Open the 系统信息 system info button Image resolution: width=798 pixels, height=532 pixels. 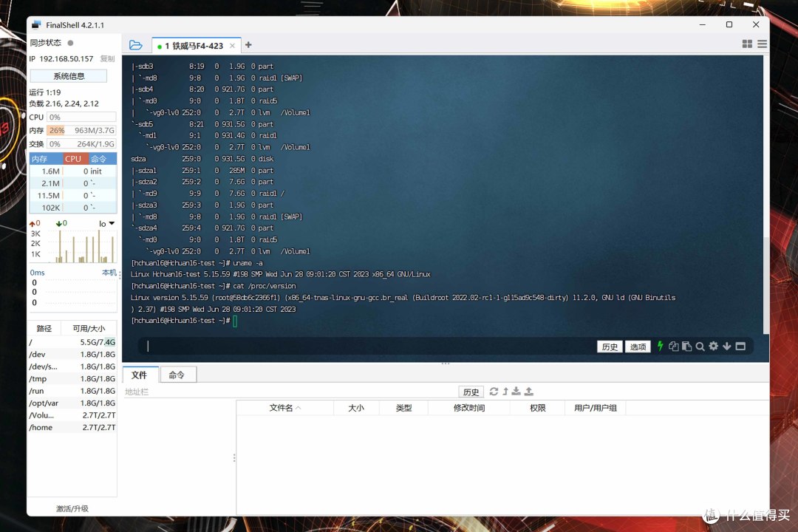tap(69, 76)
